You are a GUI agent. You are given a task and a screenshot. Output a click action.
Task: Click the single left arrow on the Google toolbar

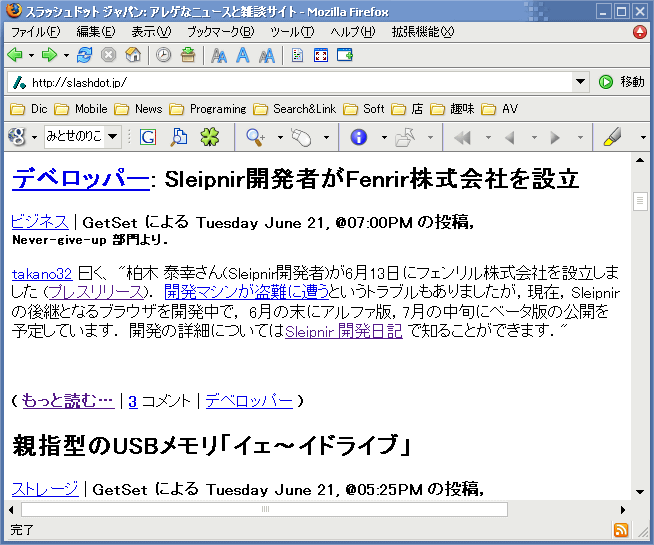[x=510, y=137]
